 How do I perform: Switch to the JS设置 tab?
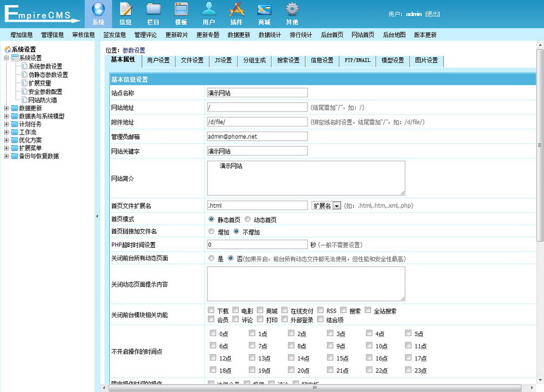point(223,60)
